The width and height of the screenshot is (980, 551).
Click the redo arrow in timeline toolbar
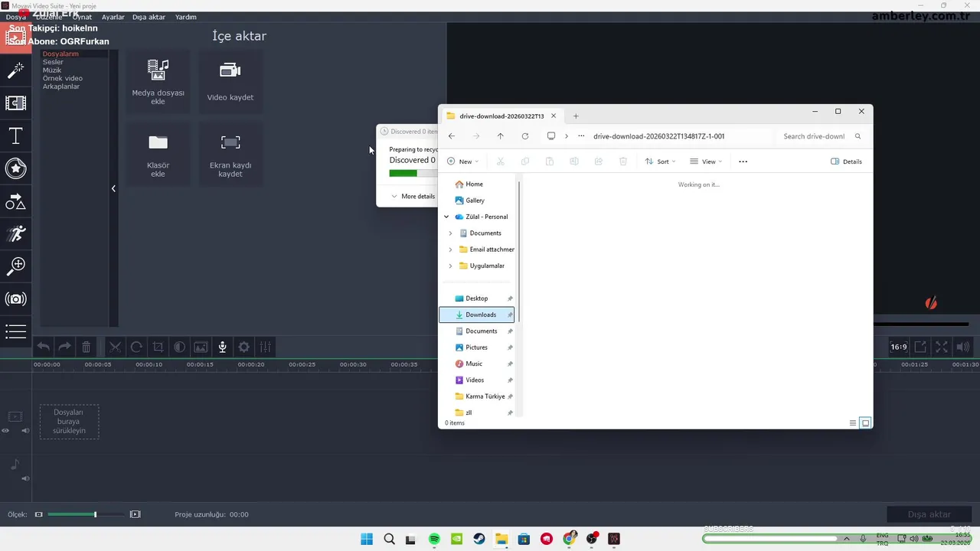65,347
